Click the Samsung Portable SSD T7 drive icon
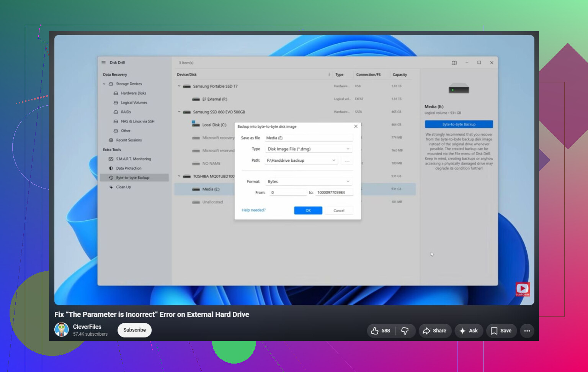Image resolution: width=588 pixels, height=372 pixels. (x=187, y=87)
